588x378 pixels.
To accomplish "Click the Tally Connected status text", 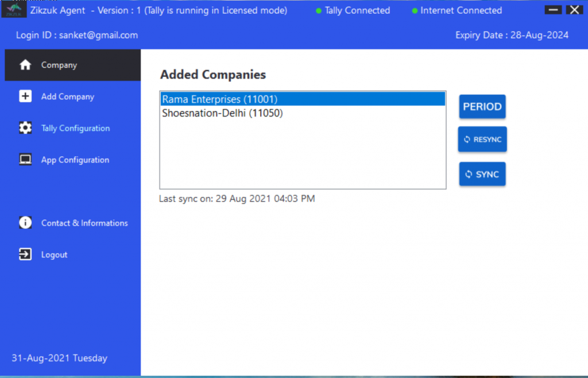I will pos(357,10).
